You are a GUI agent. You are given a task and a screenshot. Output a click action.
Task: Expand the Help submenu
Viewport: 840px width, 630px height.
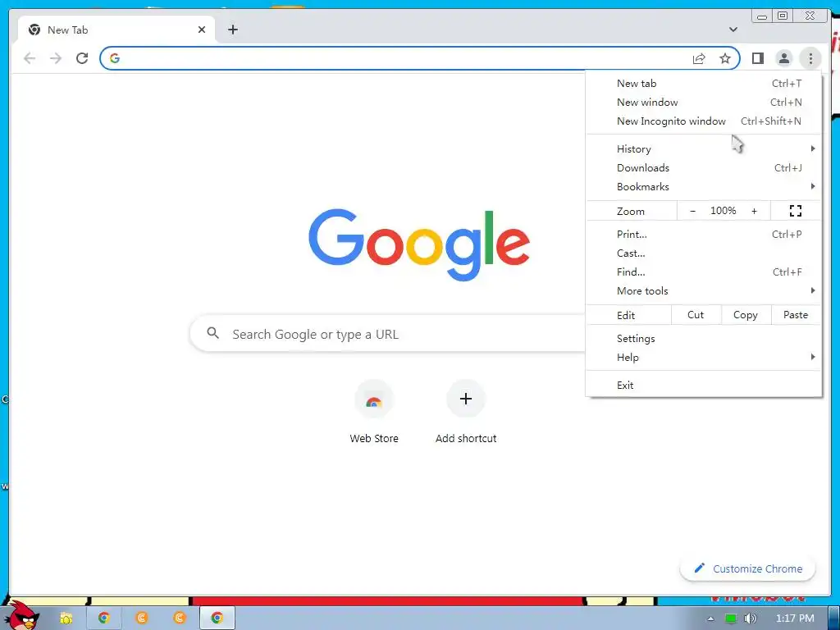(x=703, y=358)
